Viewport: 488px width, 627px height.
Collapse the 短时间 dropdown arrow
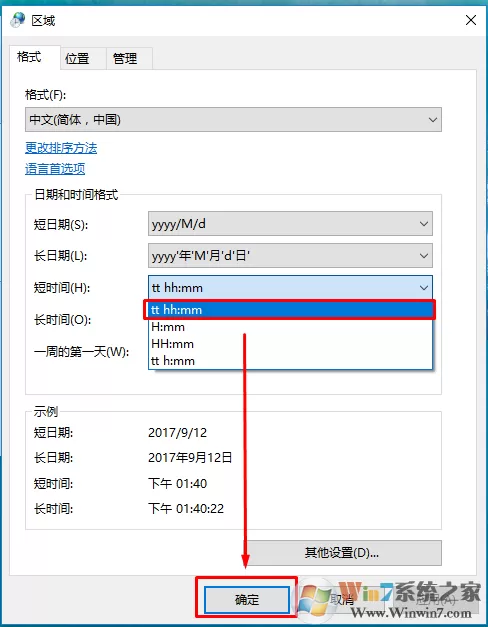[424, 288]
